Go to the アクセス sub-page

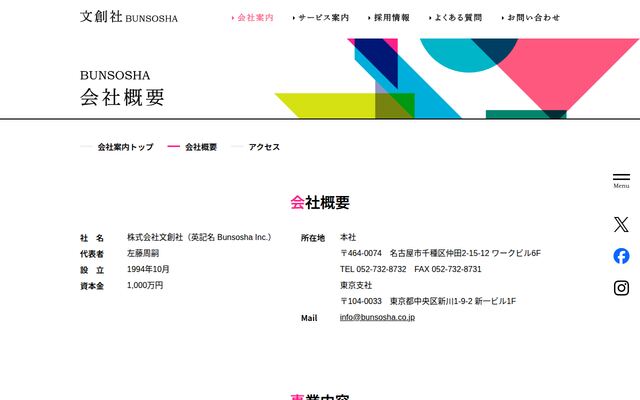[x=264, y=147]
